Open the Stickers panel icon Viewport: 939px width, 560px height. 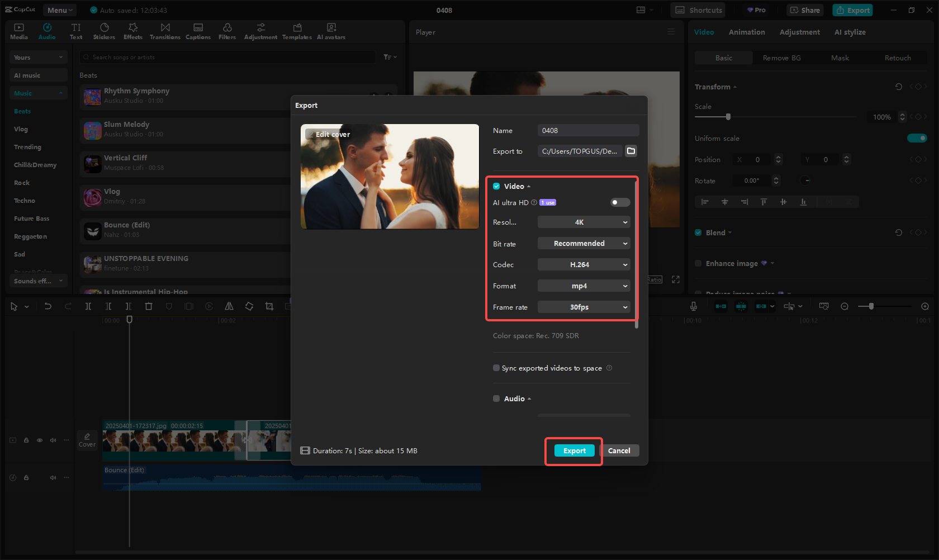tap(104, 31)
